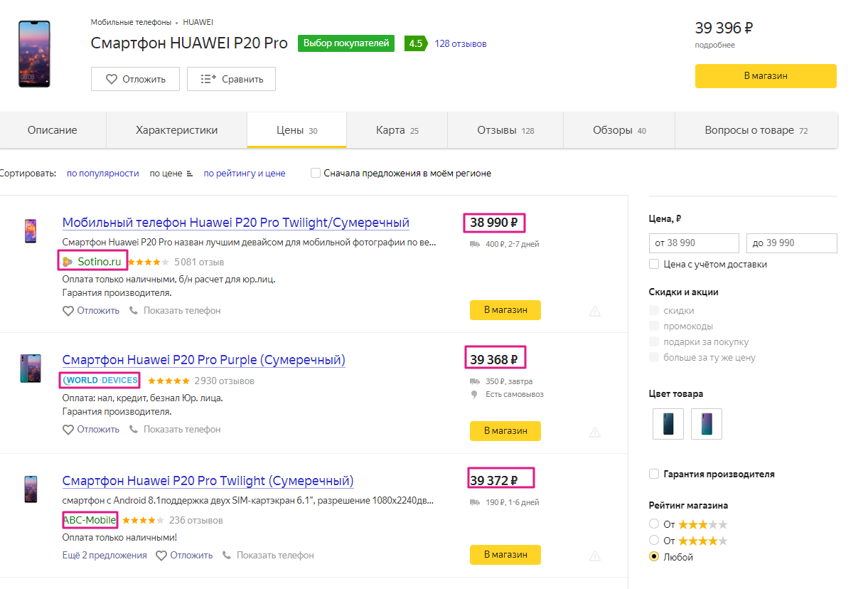Click the heart icon on the top Отложить button
The height and width of the screenshot is (589, 868).
tap(111, 79)
